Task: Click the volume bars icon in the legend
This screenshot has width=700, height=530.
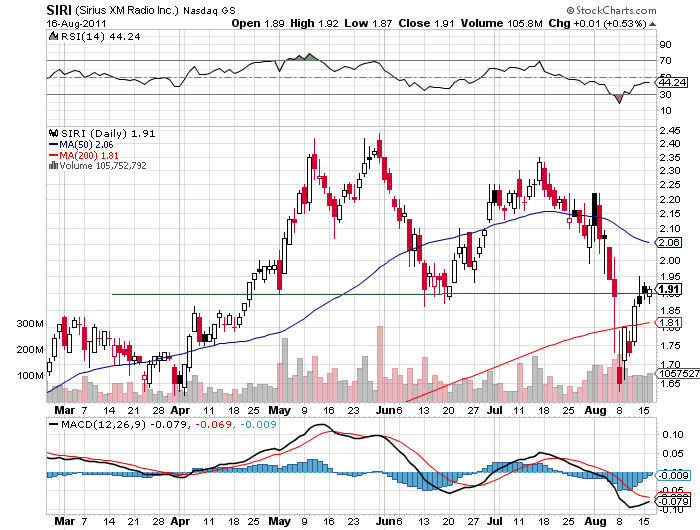Action: [53, 165]
